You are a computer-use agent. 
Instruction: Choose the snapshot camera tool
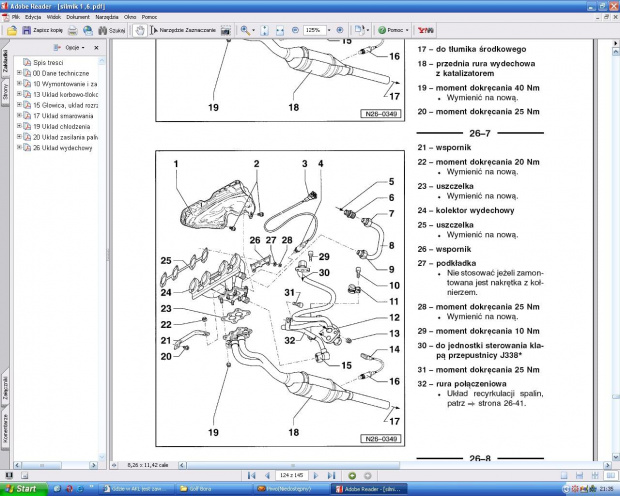click(x=225, y=30)
